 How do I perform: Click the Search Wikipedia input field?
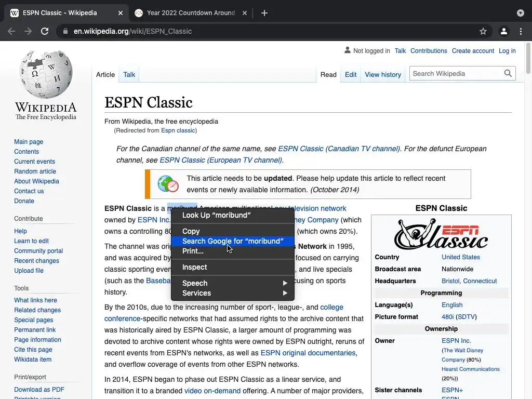pyautogui.click(x=456, y=73)
